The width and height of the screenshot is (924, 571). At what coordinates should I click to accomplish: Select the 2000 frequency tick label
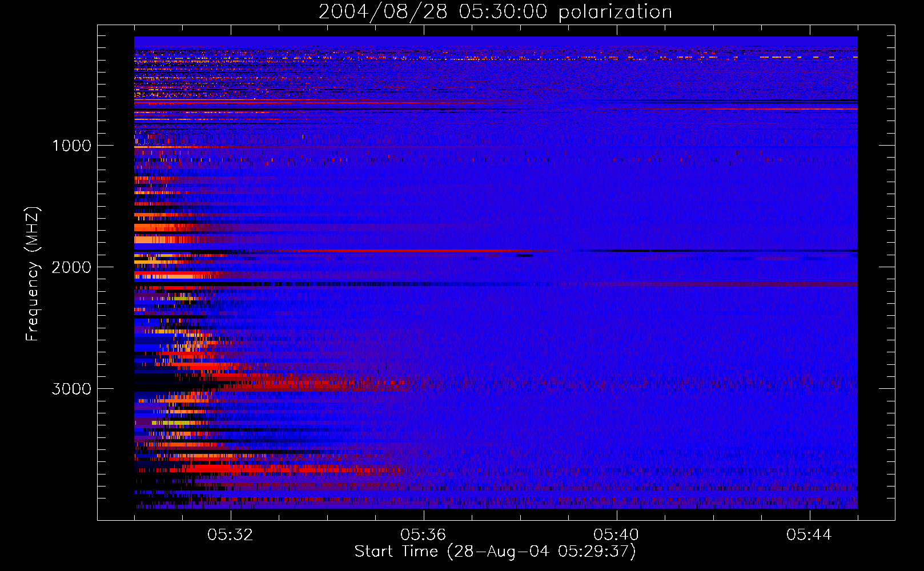(x=71, y=267)
